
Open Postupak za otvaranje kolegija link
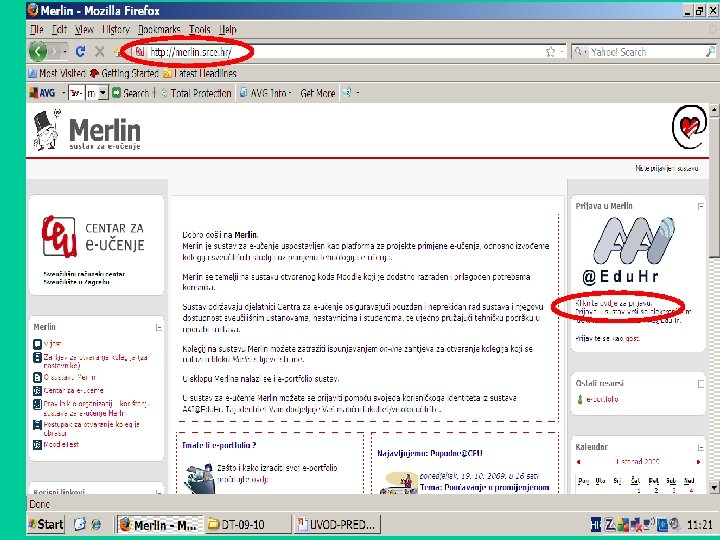(91, 429)
